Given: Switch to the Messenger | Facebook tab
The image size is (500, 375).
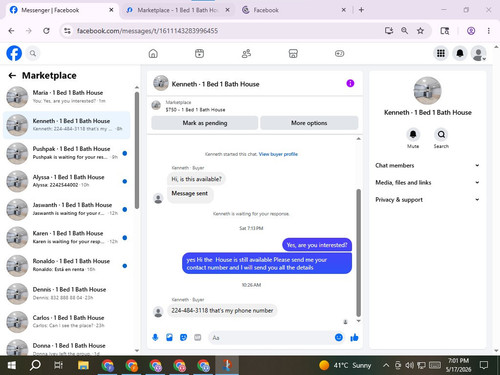Looking at the screenshot, I should click(61, 10).
